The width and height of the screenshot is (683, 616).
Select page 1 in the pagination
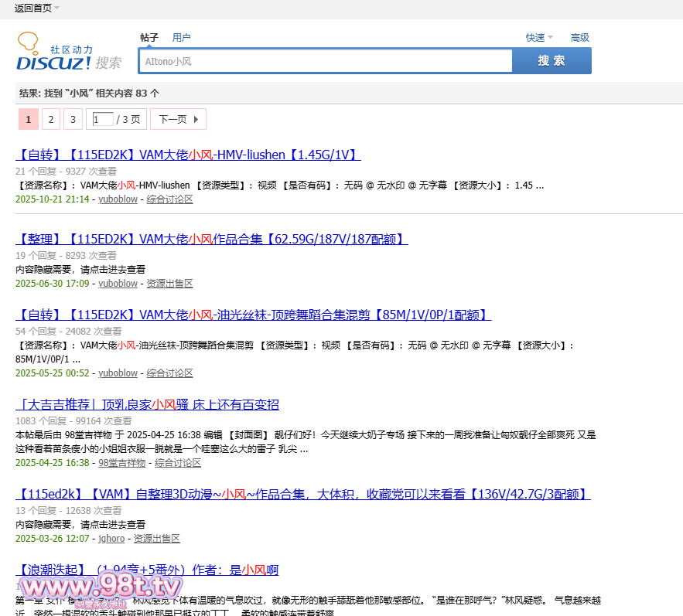coord(28,119)
